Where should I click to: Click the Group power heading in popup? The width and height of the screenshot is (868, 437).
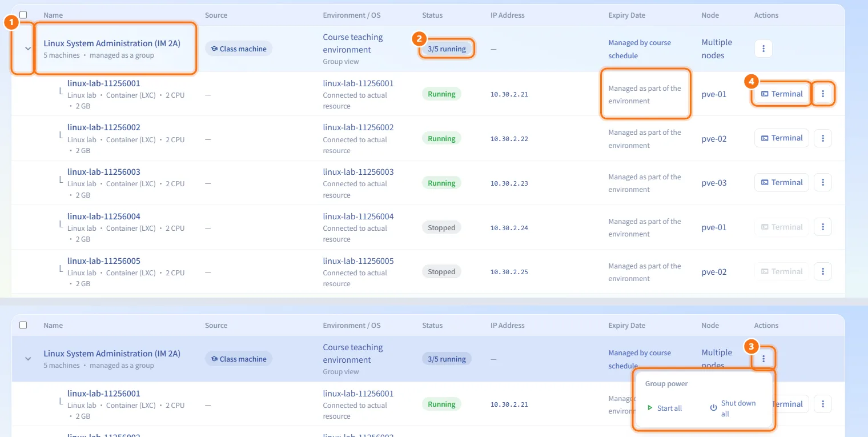pyautogui.click(x=666, y=383)
